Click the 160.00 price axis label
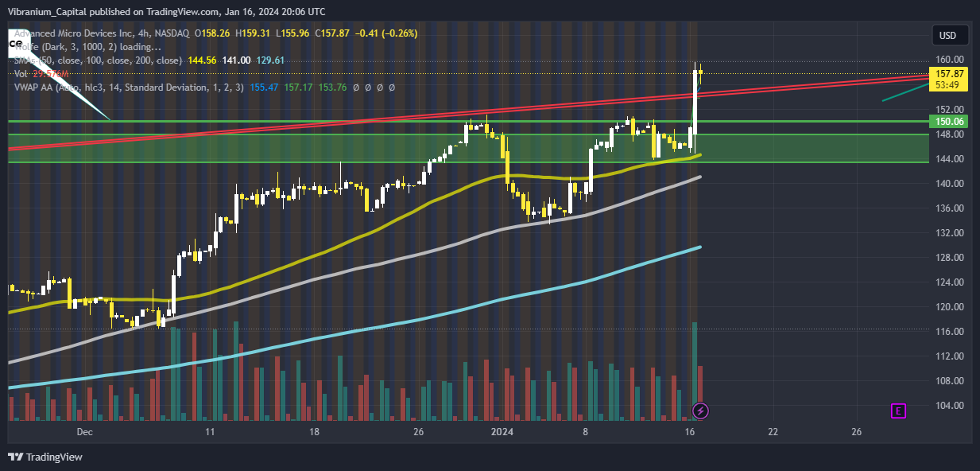 coord(949,60)
